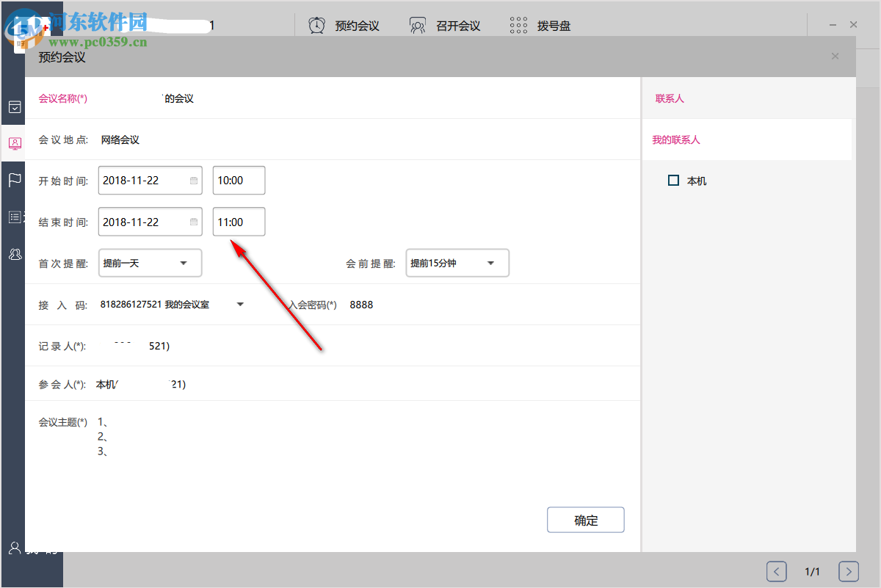Click the user profile icon at sidebar bottom
Image resolution: width=881 pixels, height=588 pixels.
pyautogui.click(x=15, y=548)
